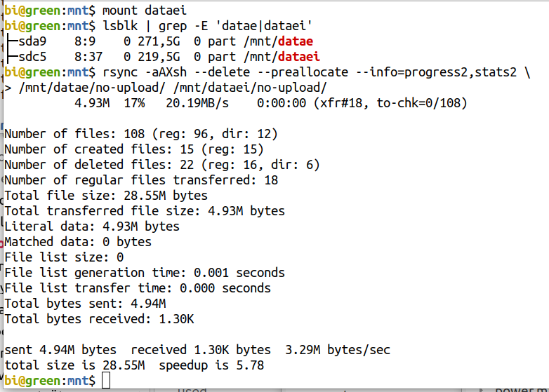Click the 'File list generation time' line

(x=144, y=273)
